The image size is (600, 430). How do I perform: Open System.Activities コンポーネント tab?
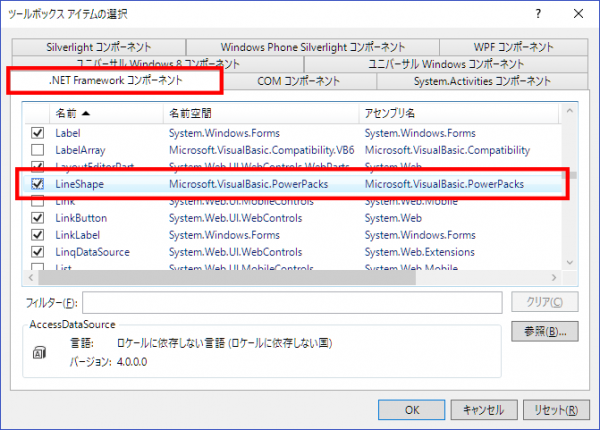click(482, 81)
